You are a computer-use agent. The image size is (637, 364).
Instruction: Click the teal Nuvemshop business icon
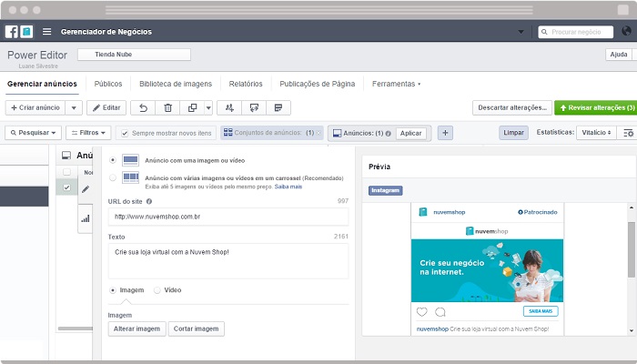(x=26, y=31)
